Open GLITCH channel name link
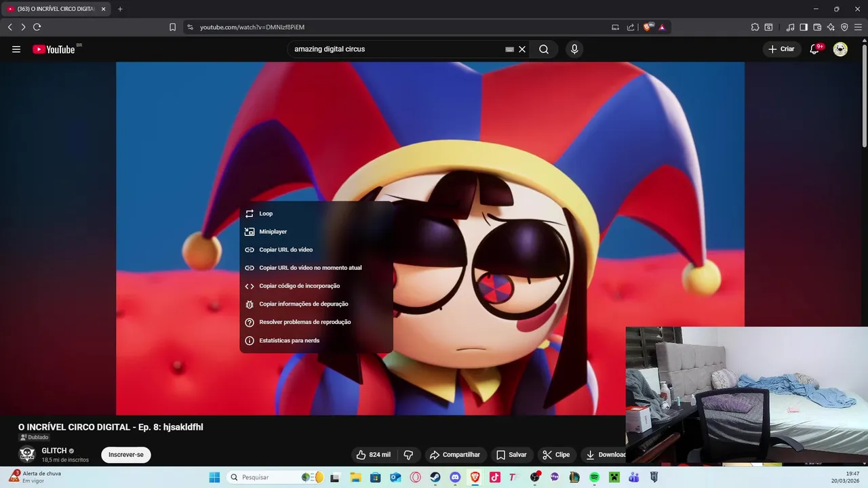 [x=54, y=451]
